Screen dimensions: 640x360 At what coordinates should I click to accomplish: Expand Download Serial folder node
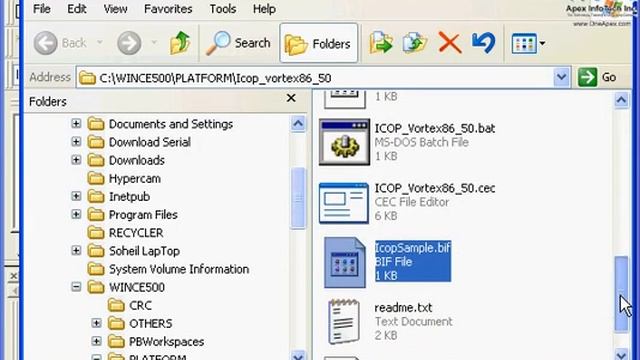76,142
